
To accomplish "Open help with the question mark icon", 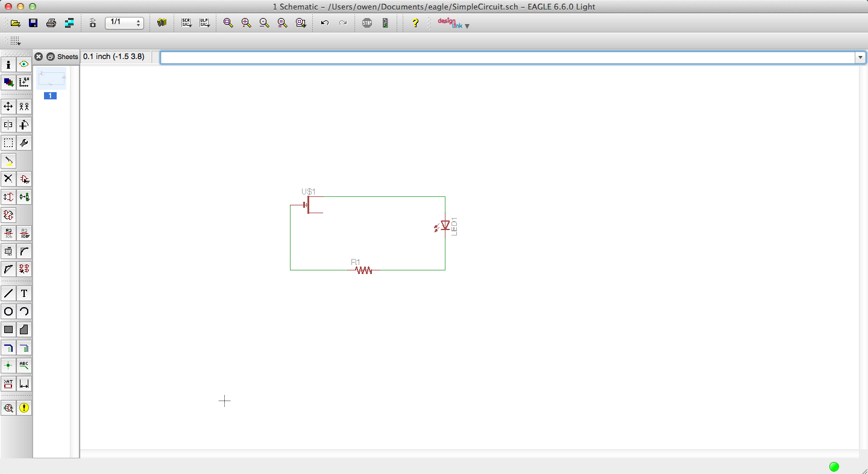I will click(415, 23).
